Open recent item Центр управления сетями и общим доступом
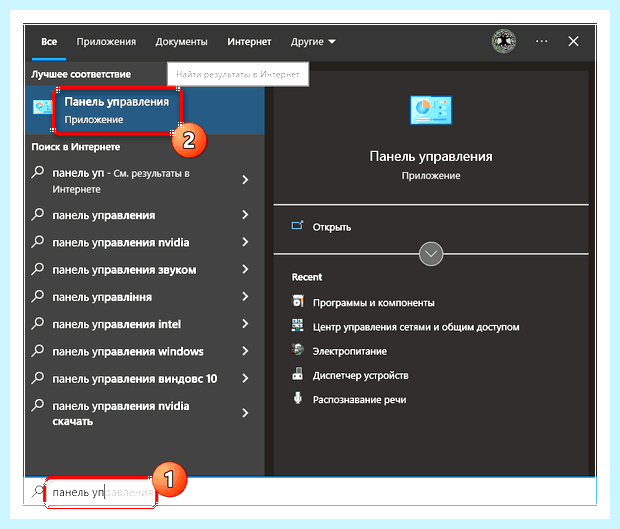Screen dimensions: 620x529 [x=416, y=327]
